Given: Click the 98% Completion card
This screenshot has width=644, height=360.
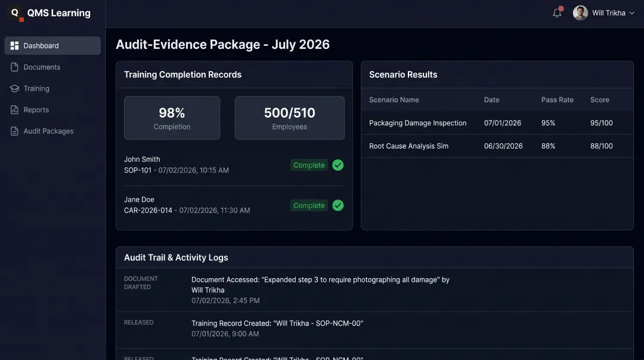Looking at the screenshot, I should [x=172, y=118].
